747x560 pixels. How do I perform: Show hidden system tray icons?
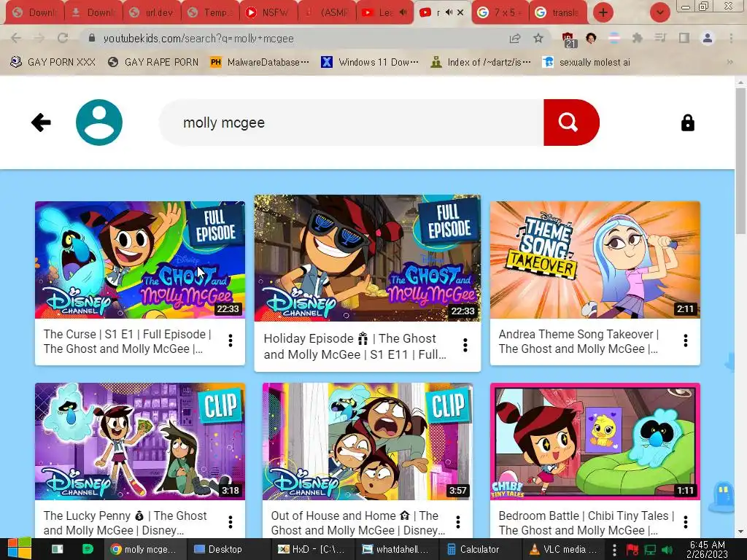pyautogui.click(x=614, y=550)
